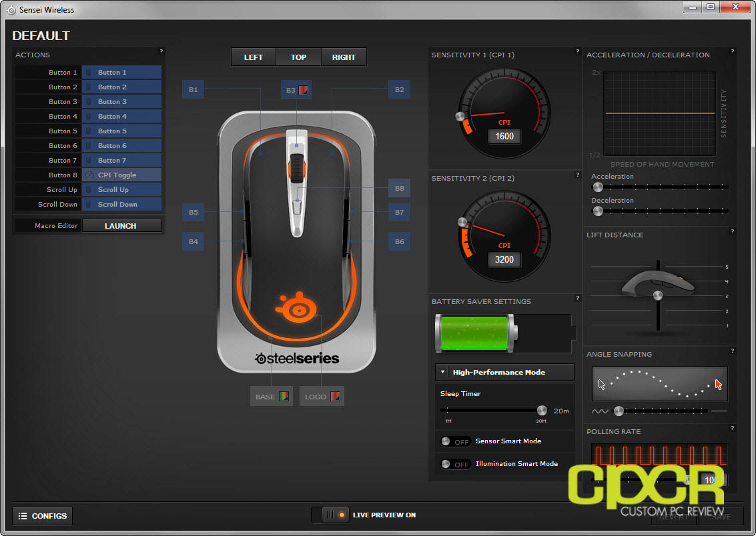Open Button 4 action assignment dropdown
This screenshot has height=536, width=756.
[x=121, y=117]
